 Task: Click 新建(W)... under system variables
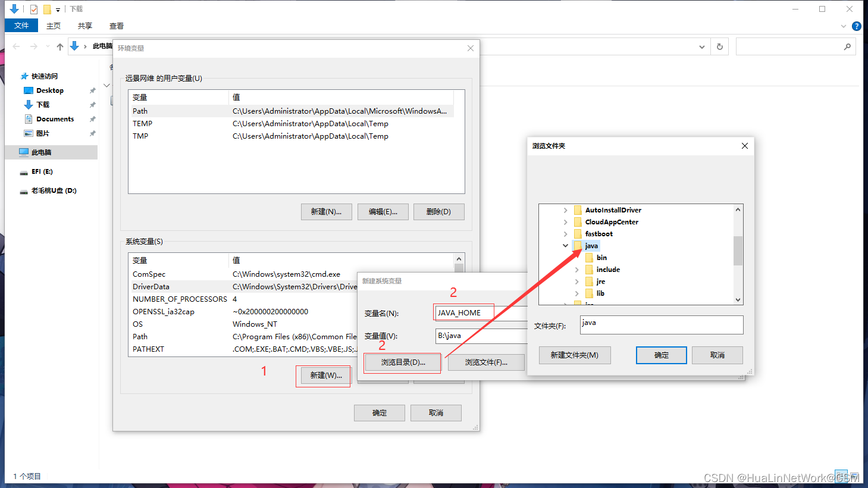(326, 376)
